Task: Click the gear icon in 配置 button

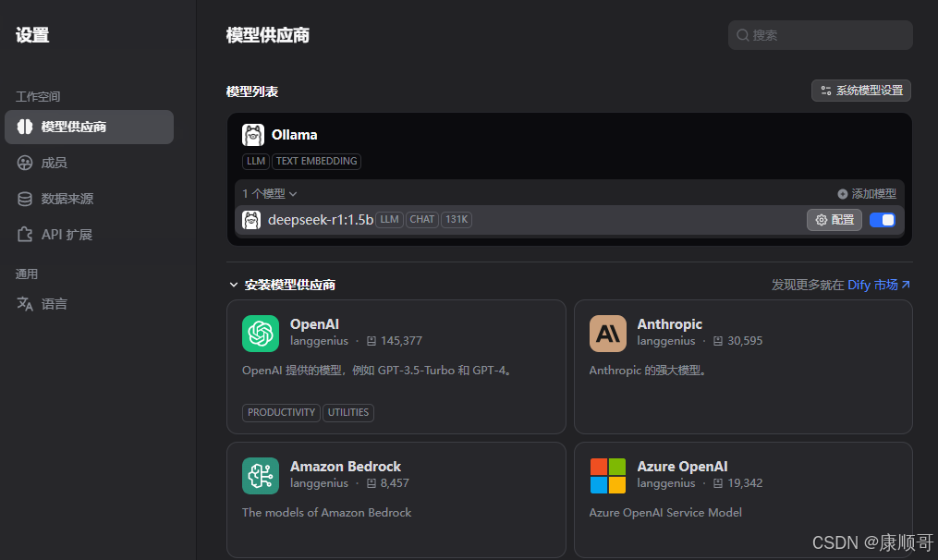Action: 822,220
